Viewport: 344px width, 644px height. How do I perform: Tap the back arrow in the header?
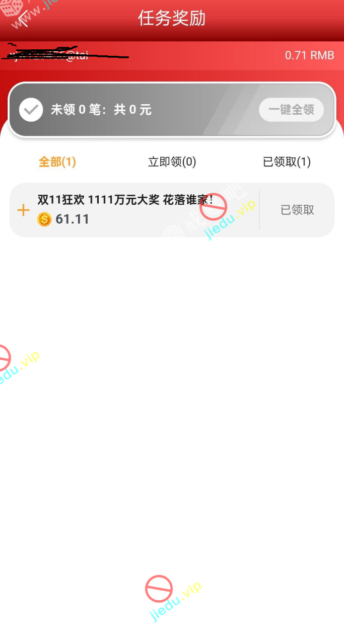tap(22, 19)
